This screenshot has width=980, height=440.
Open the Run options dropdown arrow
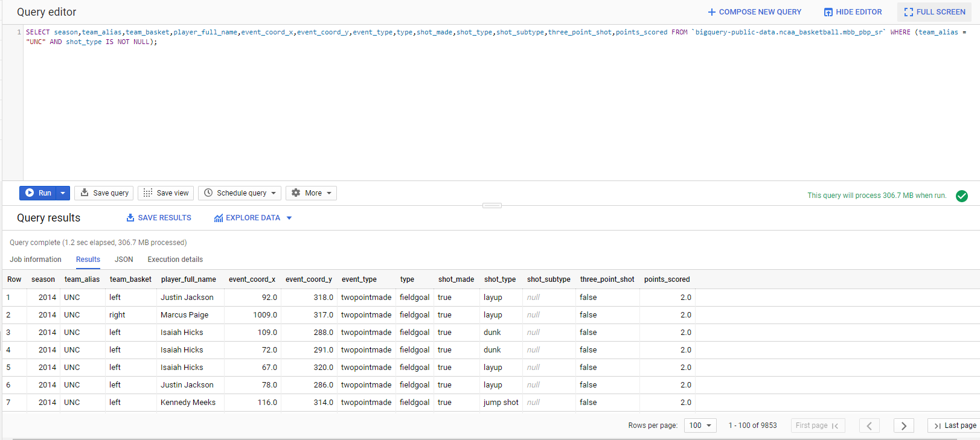[63, 193]
